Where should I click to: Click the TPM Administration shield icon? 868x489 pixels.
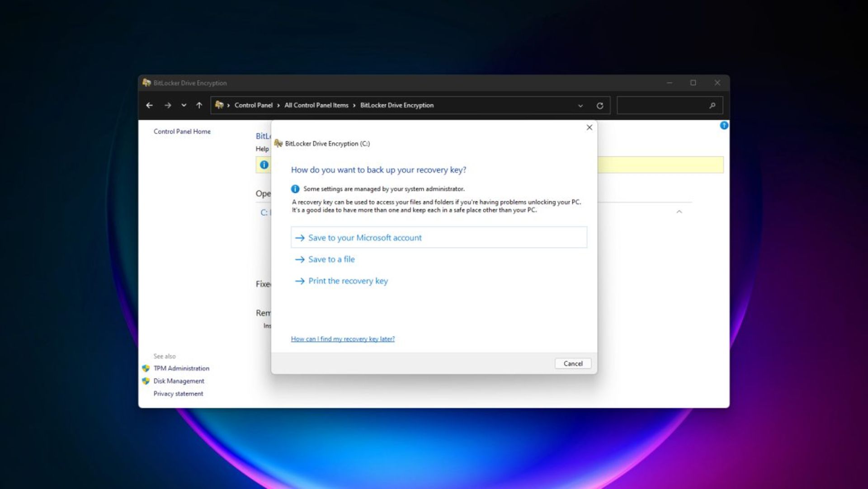click(146, 368)
